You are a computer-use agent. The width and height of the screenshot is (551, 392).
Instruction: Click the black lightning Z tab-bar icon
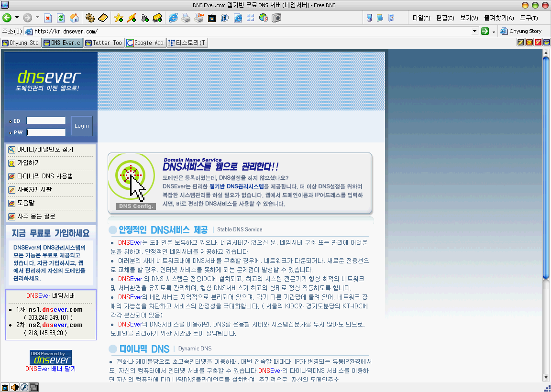coord(521,43)
